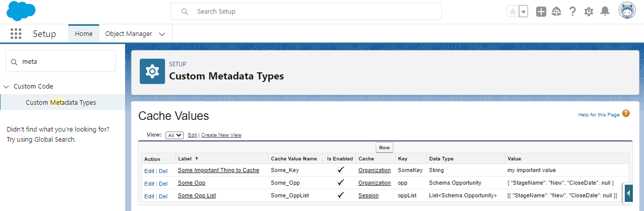Click the Create New View link
This screenshot has height=211, width=644.
221,135
